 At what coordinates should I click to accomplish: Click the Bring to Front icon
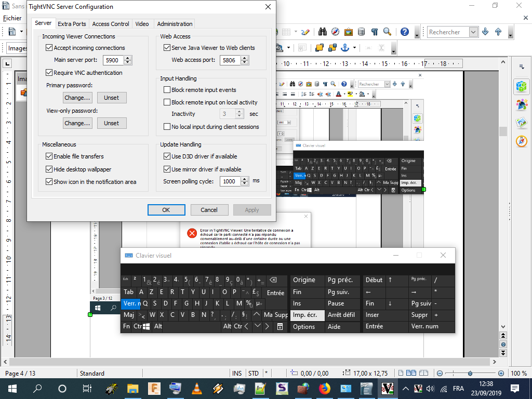pyautogui.click(x=320, y=48)
